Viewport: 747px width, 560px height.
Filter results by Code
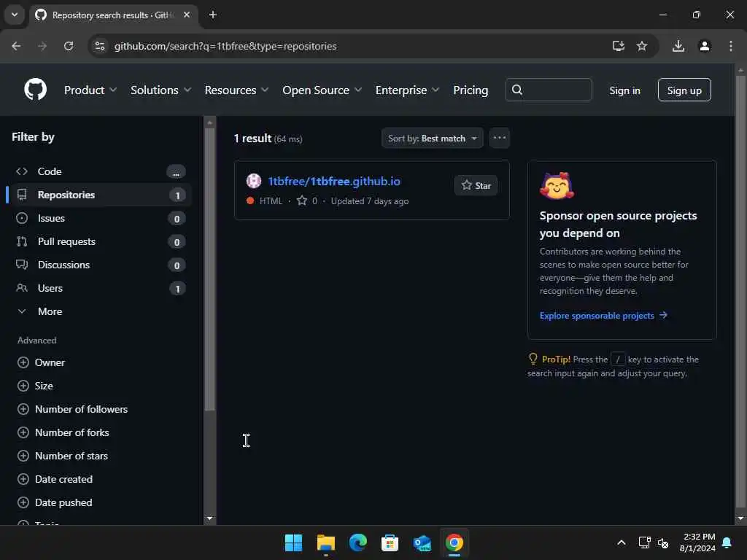(100, 171)
